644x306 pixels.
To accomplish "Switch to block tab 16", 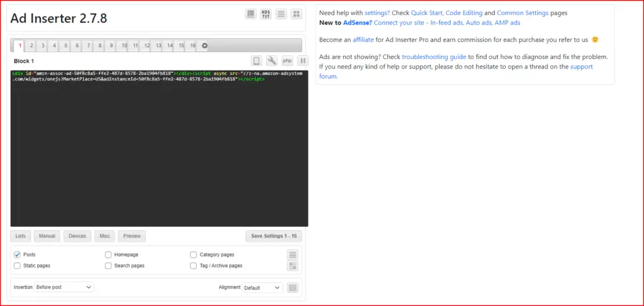I will tap(193, 46).
